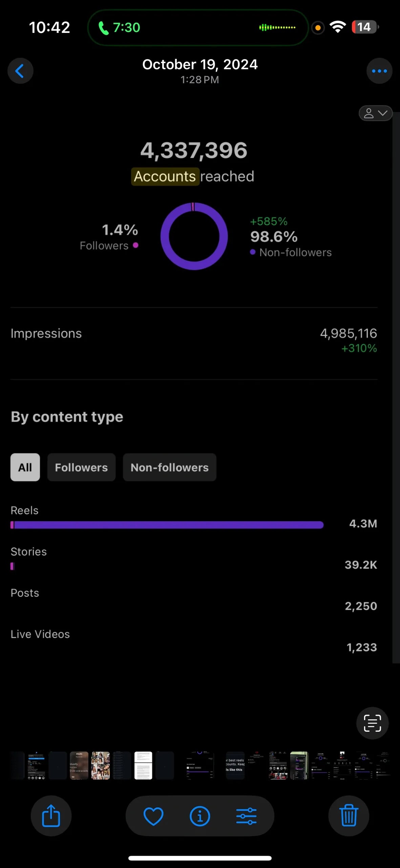This screenshot has width=400, height=868.
Task: Open the three-dots more options menu
Action: click(379, 71)
